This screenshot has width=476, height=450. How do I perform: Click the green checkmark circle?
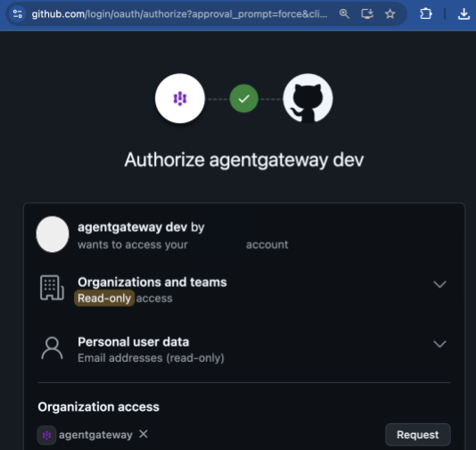click(x=243, y=98)
